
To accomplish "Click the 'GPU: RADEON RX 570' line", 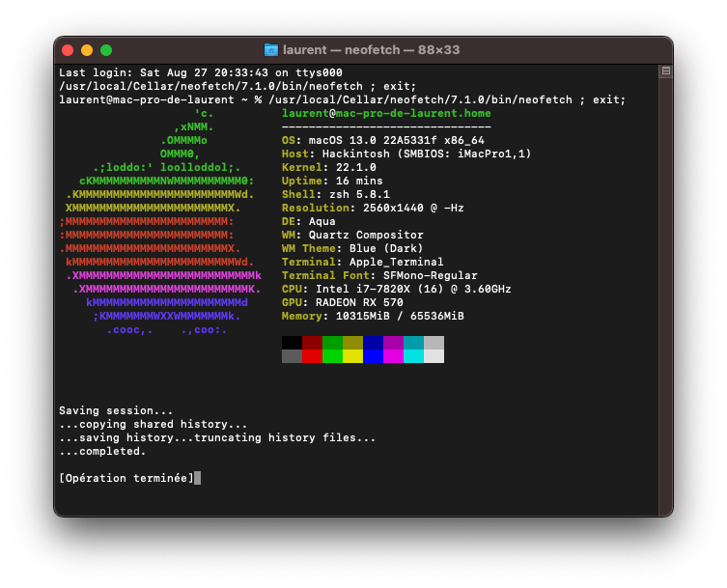I will point(342,302).
